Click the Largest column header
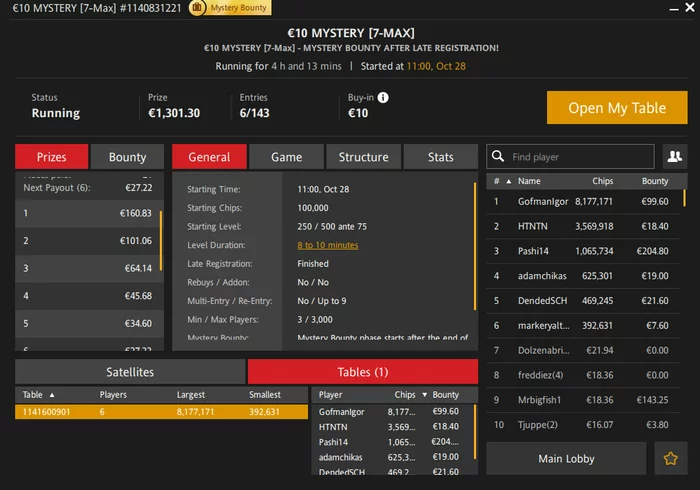 191,394
